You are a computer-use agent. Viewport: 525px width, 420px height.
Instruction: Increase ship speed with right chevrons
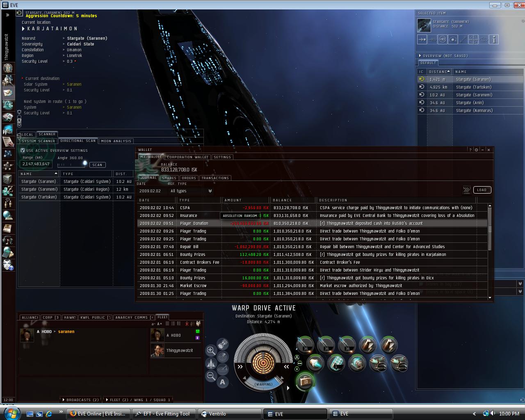[286, 367]
